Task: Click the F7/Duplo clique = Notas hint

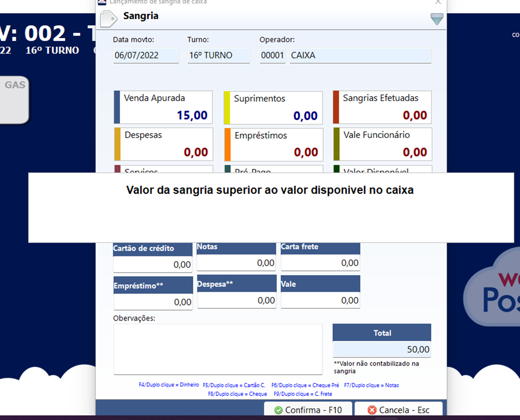Action: tap(372, 385)
